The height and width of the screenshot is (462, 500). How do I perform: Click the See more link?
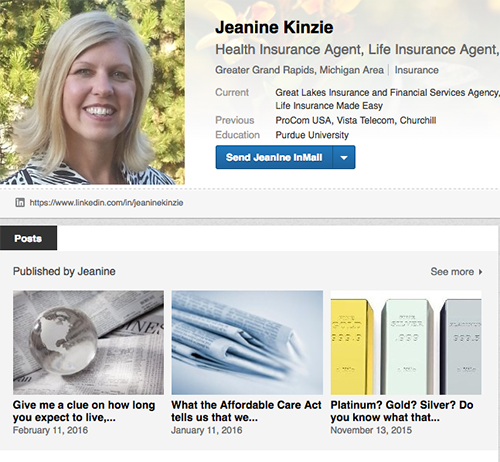(x=452, y=272)
